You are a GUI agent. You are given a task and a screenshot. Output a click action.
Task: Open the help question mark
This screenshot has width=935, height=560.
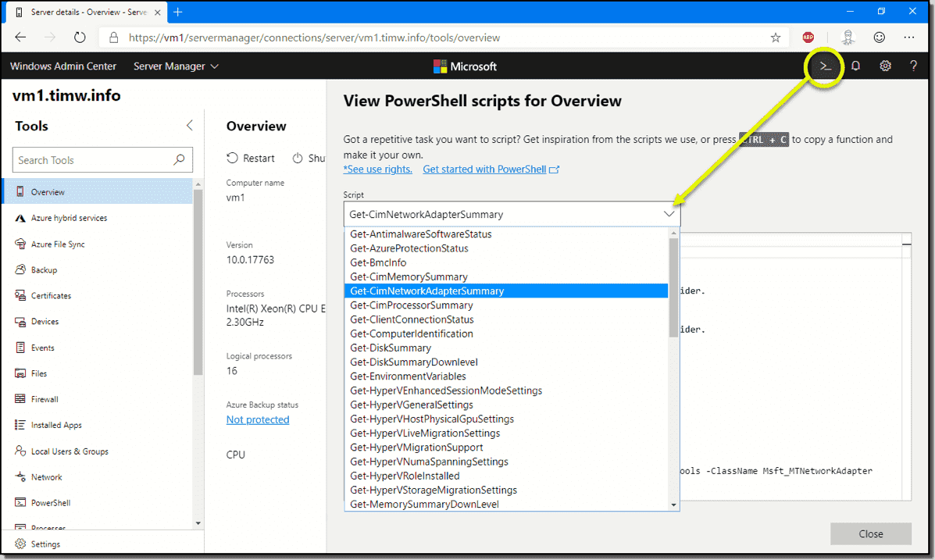913,66
